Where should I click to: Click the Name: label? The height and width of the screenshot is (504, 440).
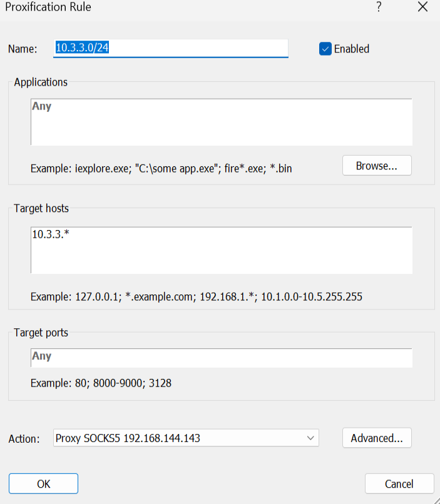(23, 49)
